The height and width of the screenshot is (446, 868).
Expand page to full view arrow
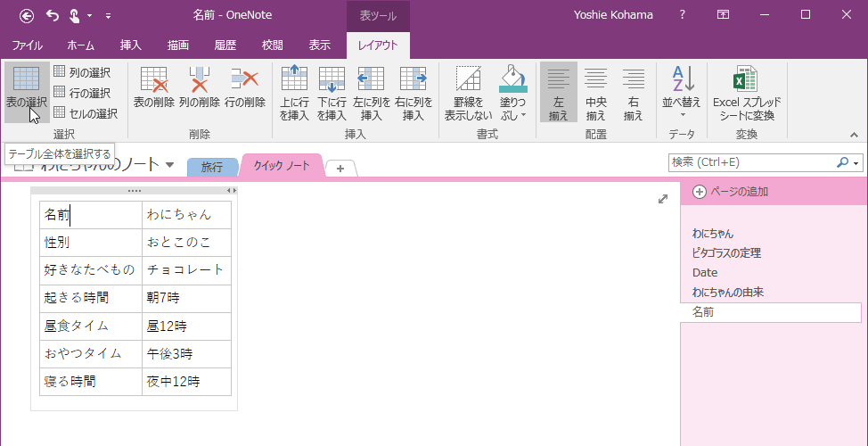click(663, 199)
